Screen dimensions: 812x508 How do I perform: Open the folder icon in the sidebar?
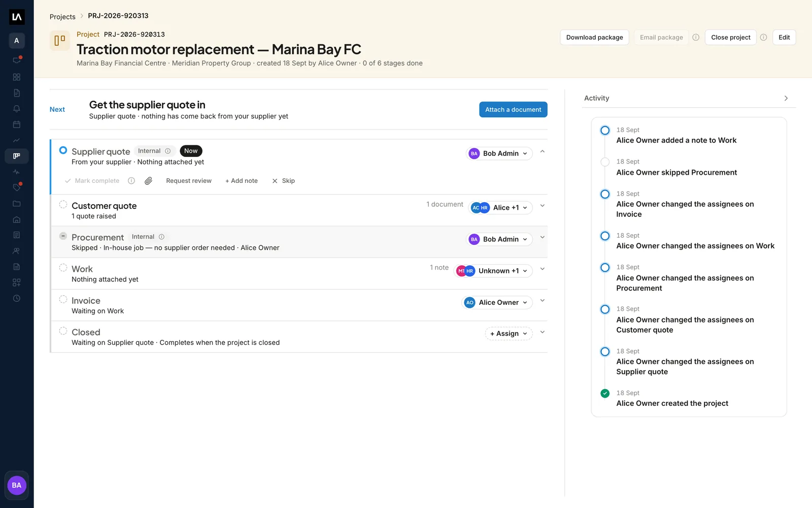click(17, 204)
